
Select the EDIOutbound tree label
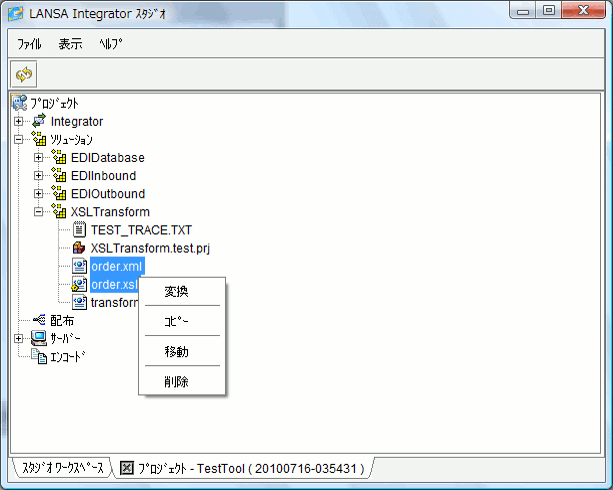point(108,194)
